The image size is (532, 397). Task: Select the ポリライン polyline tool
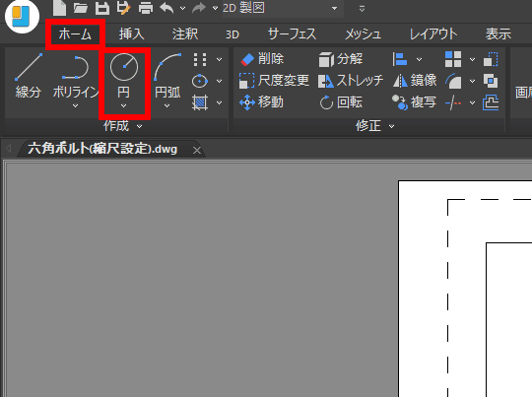(75, 77)
